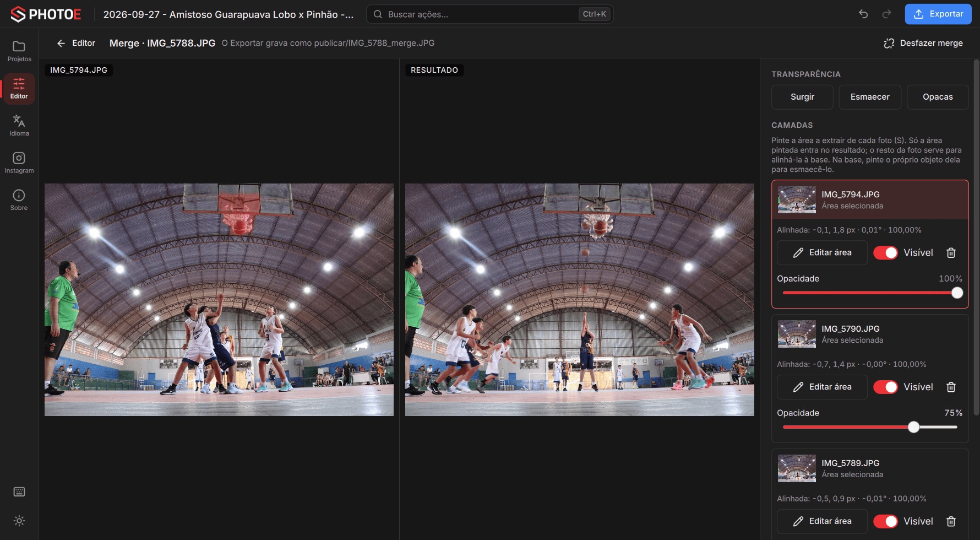980x540 pixels.
Task: Click the Merge · IMG_5788.JPG heading
Action: (x=162, y=43)
